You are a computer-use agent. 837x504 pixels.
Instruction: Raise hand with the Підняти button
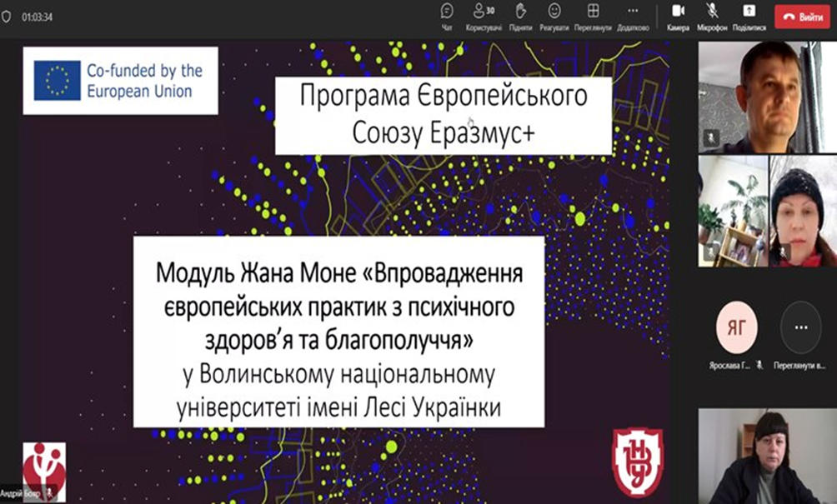click(x=520, y=15)
